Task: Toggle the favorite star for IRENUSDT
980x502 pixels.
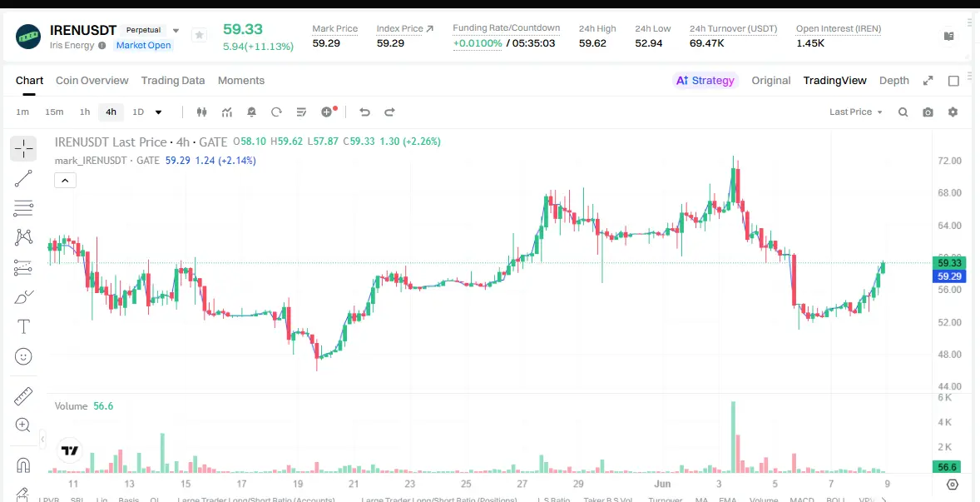Action: [x=200, y=35]
